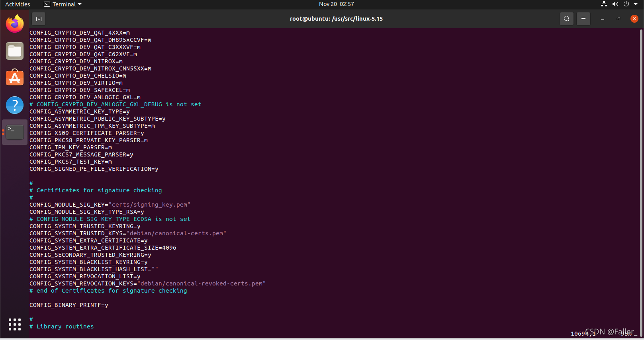Open the terminal hamburger menu
Screen dimensions: 644x340
[x=583, y=19]
